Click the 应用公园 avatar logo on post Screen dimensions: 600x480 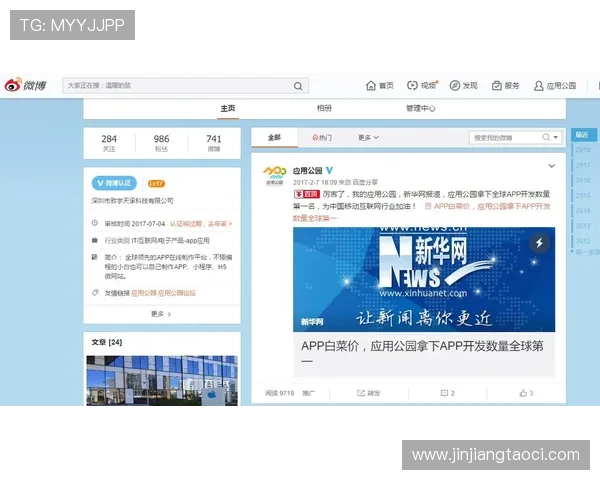[x=274, y=176]
